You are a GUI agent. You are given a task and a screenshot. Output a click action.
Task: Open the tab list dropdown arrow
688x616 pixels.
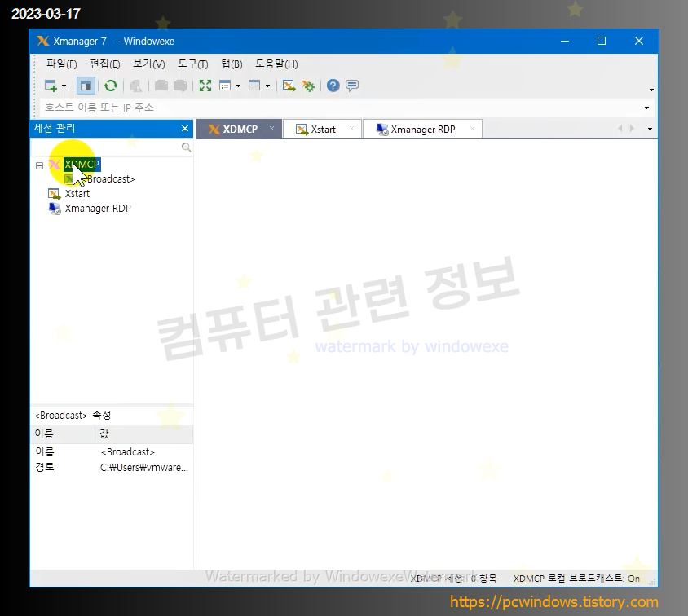(x=650, y=129)
